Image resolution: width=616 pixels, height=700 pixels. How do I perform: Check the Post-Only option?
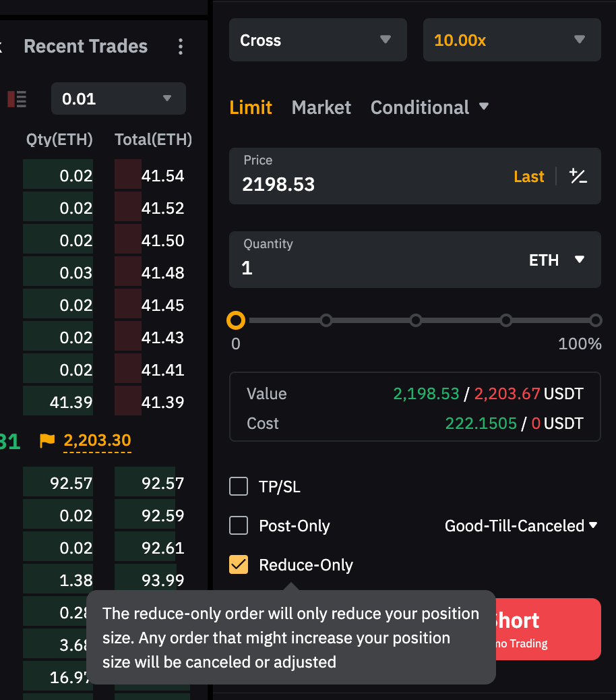239,525
